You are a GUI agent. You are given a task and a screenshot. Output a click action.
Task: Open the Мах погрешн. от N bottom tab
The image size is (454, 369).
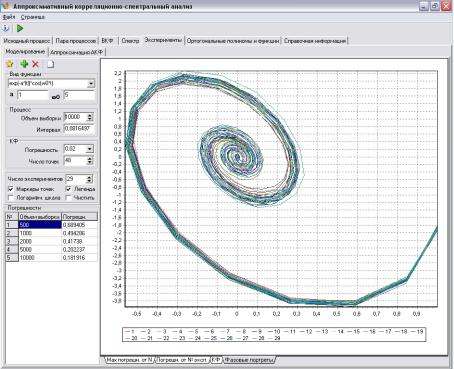tap(129, 360)
